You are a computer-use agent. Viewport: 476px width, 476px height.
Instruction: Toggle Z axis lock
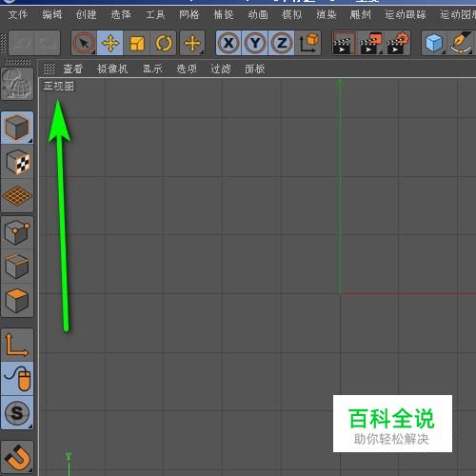click(282, 43)
